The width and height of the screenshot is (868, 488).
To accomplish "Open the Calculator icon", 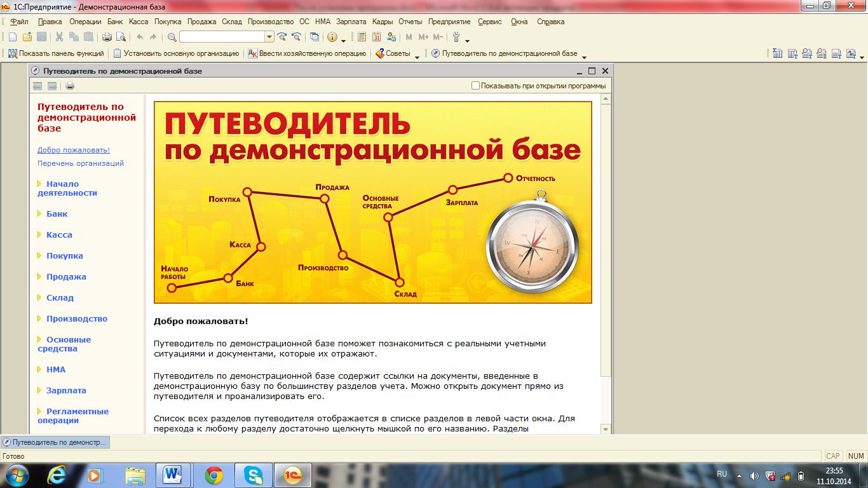I will coord(362,37).
